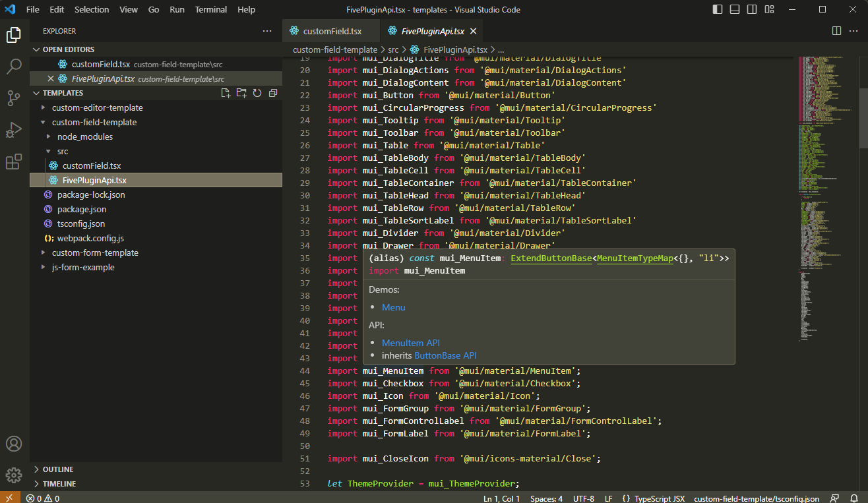Open package.json in Explorer tree
868x503 pixels.
(x=82, y=209)
